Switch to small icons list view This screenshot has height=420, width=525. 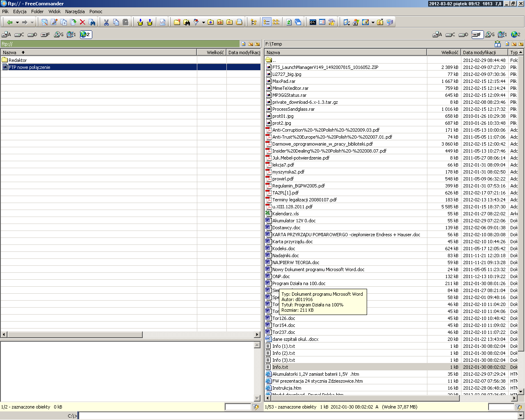coord(276,22)
